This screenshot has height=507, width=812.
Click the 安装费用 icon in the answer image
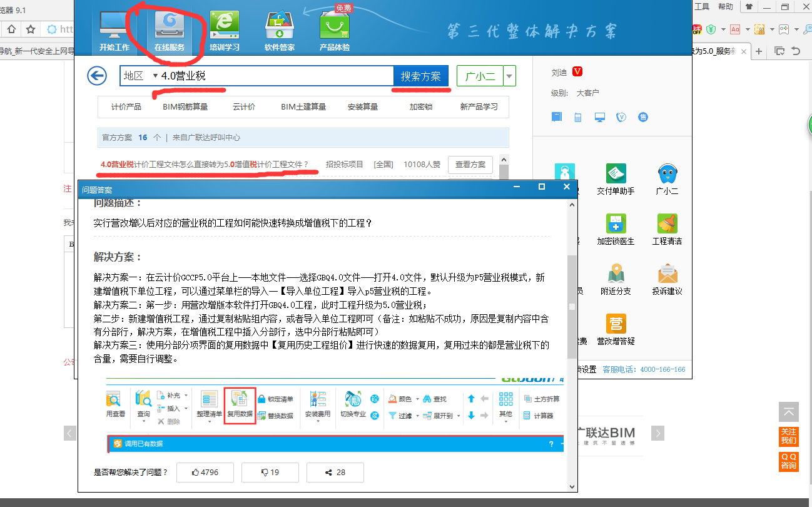pos(318,405)
